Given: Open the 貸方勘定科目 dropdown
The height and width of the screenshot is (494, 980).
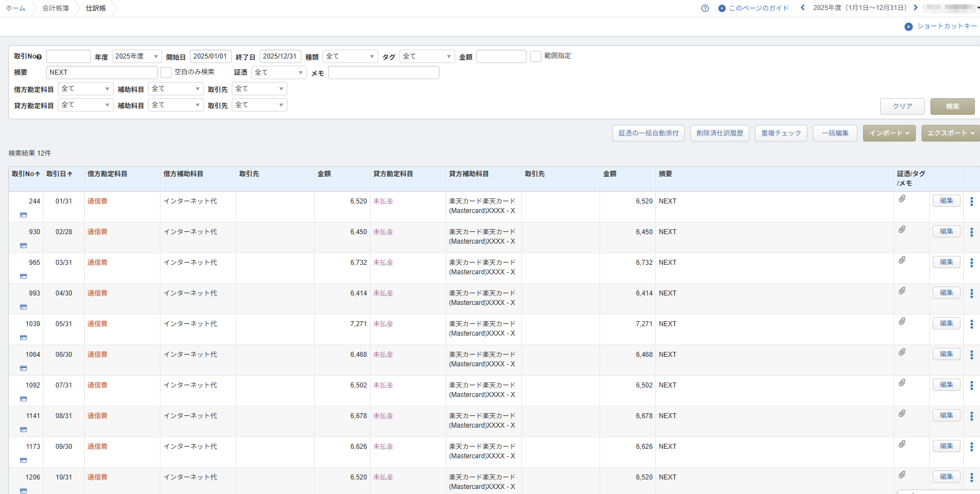Looking at the screenshot, I should [x=86, y=105].
